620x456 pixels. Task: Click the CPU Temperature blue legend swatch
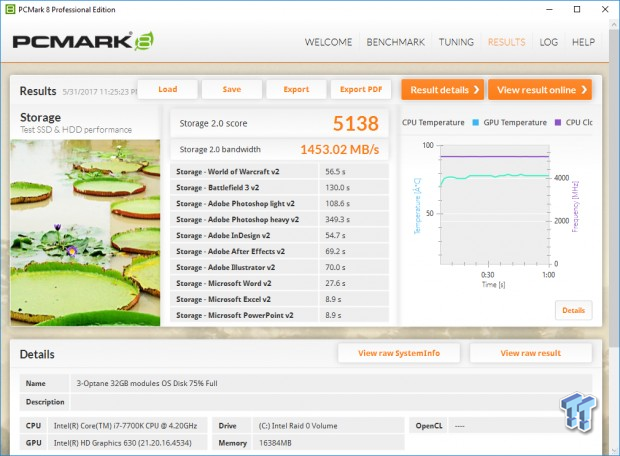(476, 123)
